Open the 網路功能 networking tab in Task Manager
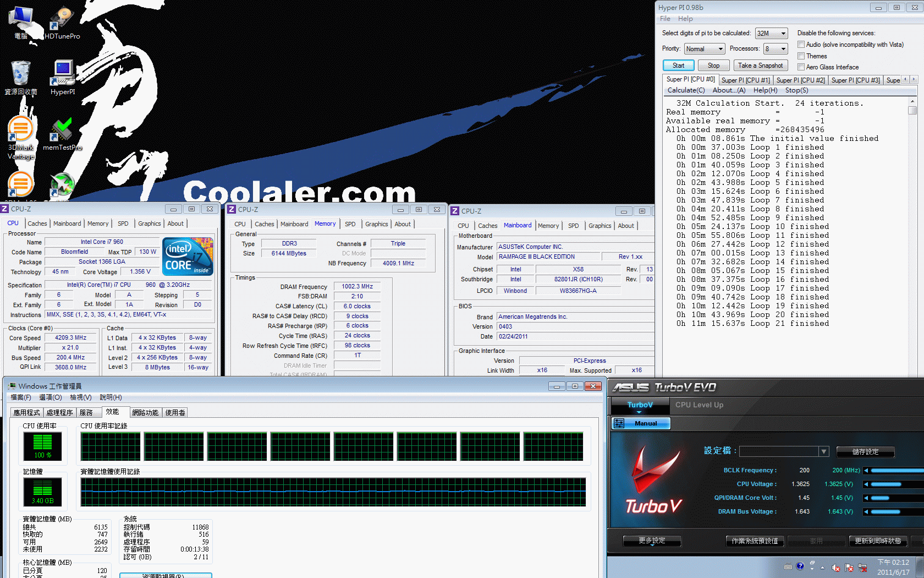The image size is (924, 578). coord(145,413)
